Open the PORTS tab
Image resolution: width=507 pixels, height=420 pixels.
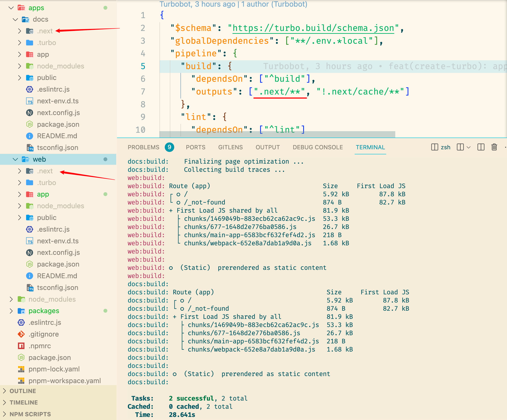pos(196,147)
